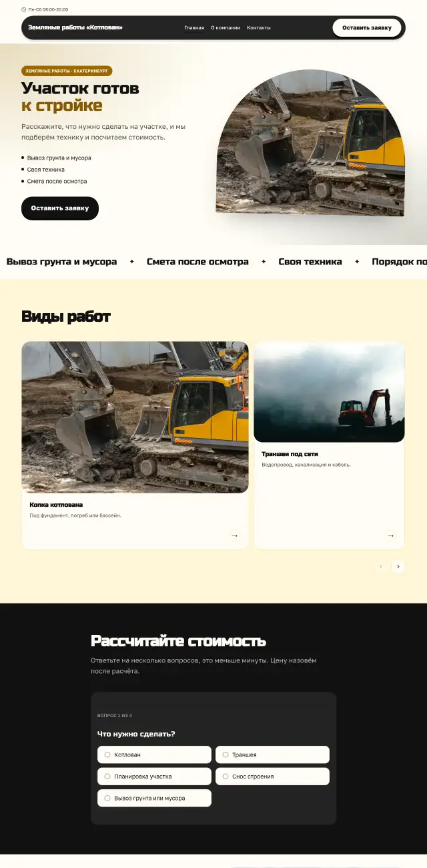Click the Копка котлована card title
Screen dimensions: 427x868
(56, 505)
